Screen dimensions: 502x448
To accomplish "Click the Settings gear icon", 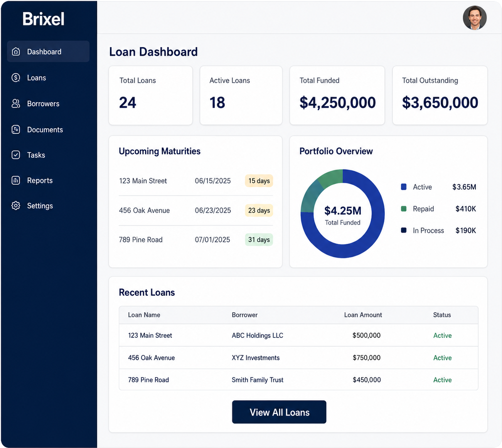I will tap(16, 206).
